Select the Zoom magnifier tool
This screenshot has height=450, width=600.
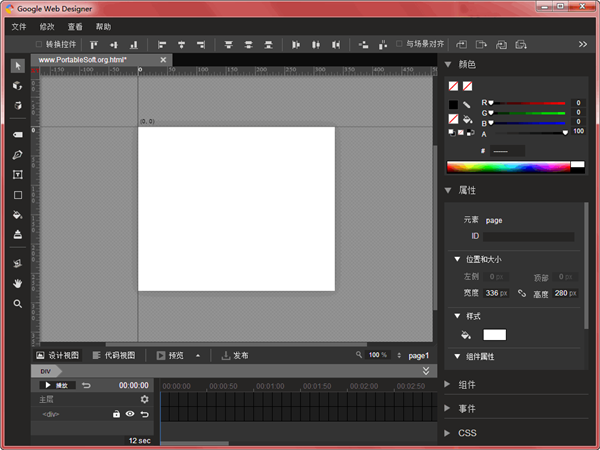(x=18, y=303)
